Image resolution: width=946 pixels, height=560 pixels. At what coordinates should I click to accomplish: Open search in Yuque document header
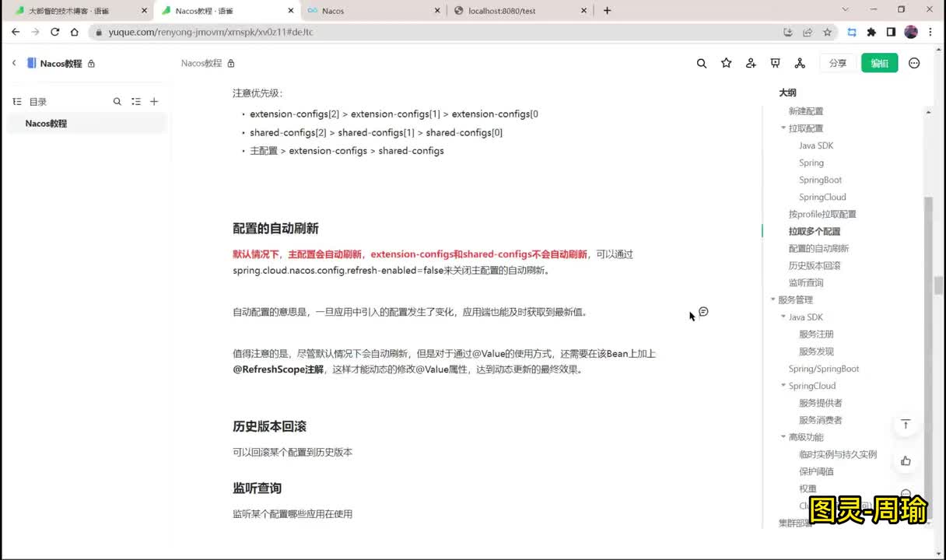702,63
